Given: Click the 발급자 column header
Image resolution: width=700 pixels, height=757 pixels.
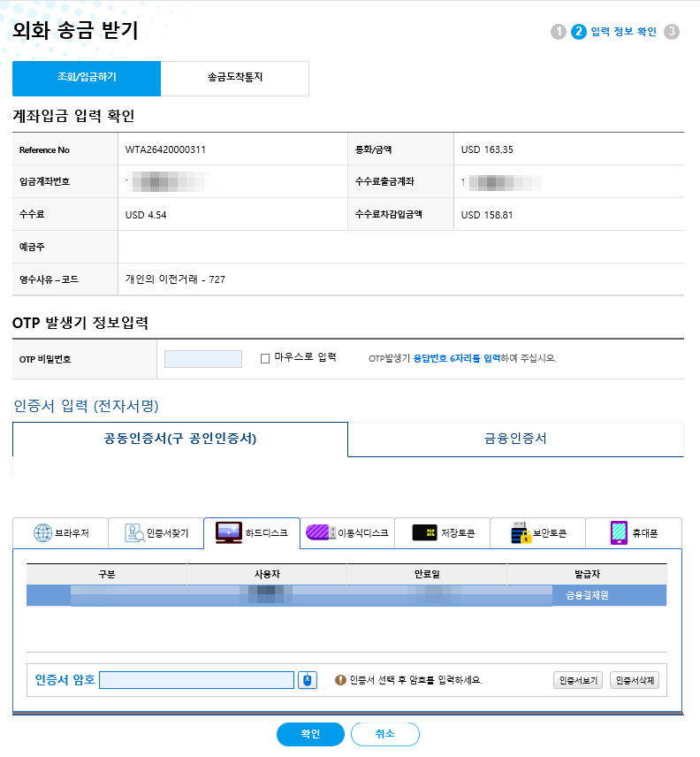Looking at the screenshot, I should click(587, 574).
